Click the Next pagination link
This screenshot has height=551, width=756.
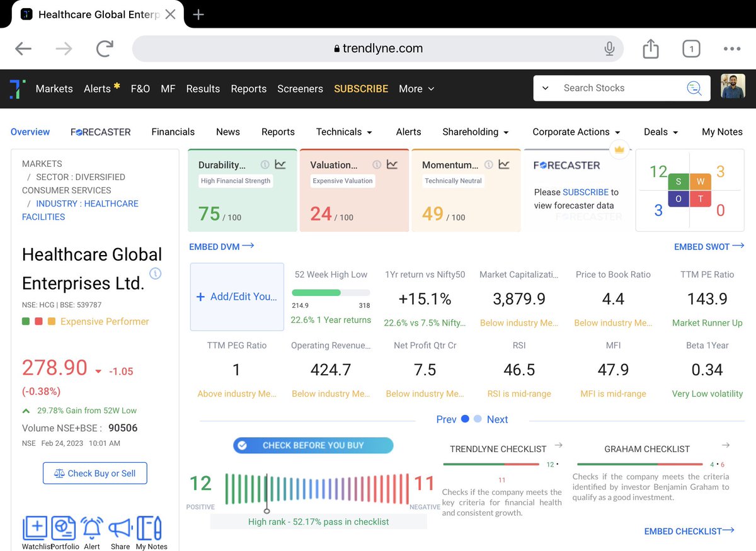497,419
